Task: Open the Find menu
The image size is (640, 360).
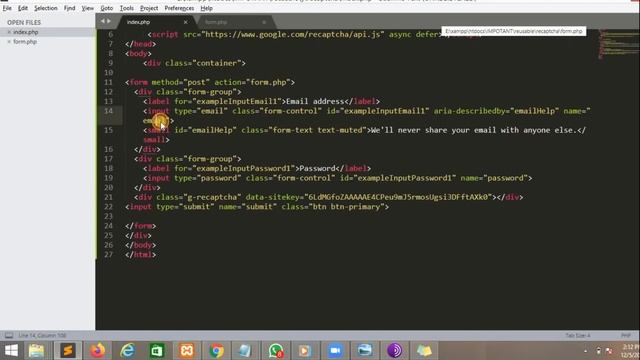Action: [x=69, y=8]
